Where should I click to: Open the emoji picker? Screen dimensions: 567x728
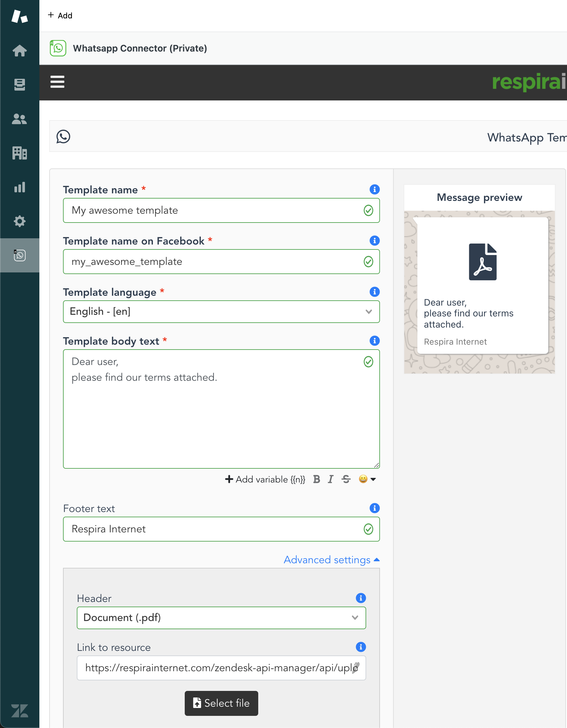pyautogui.click(x=363, y=479)
